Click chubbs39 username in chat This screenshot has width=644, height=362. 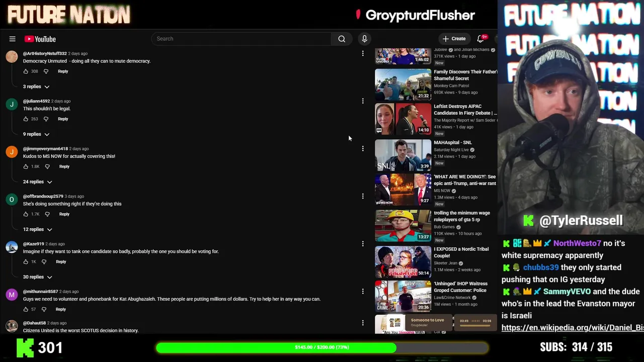tap(541, 267)
